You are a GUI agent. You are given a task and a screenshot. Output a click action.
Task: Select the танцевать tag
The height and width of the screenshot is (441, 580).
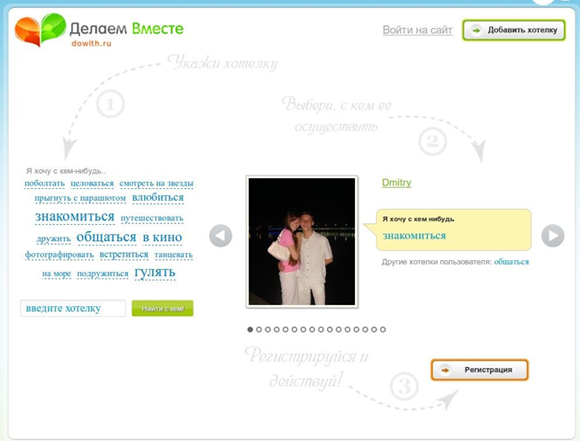tap(173, 255)
